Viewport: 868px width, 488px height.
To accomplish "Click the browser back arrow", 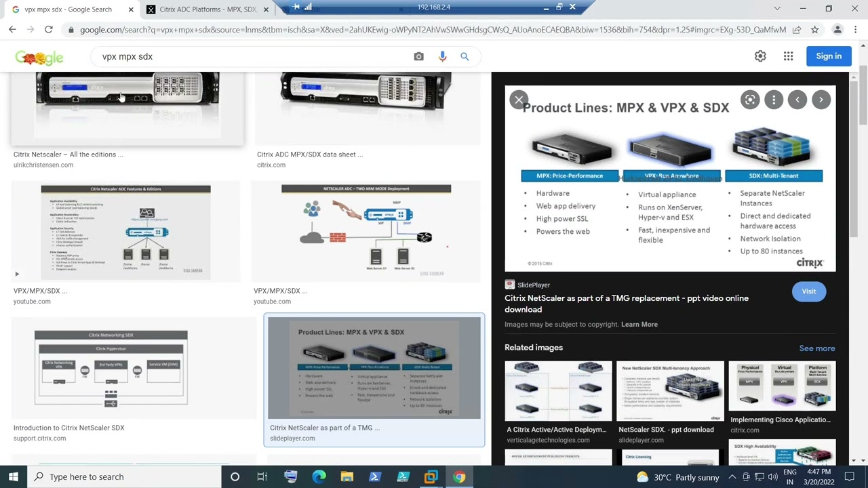I will [12, 30].
